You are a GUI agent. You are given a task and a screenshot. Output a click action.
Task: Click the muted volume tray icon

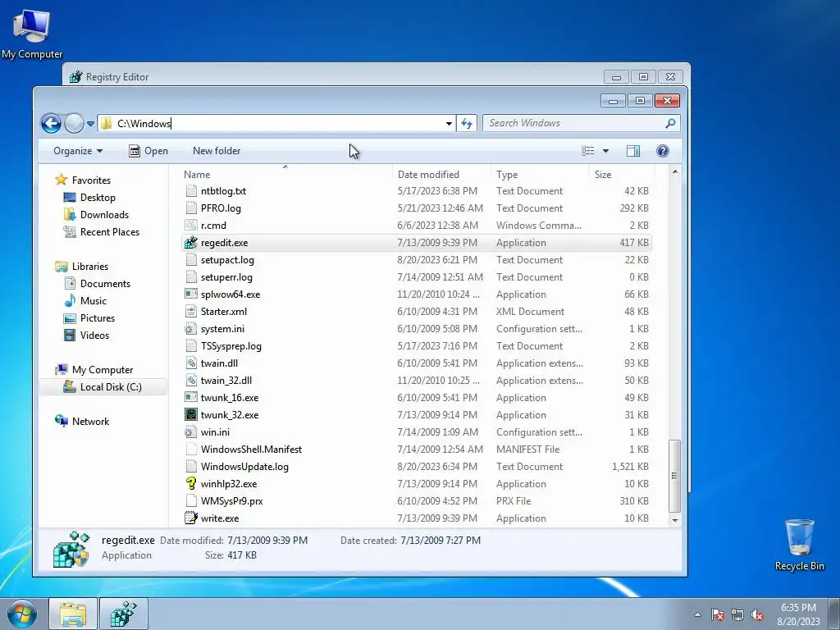coord(757,614)
